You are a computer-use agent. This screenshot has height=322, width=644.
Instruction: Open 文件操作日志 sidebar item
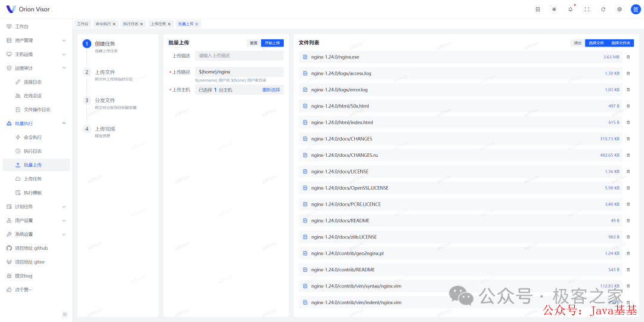(x=36, y=110)
